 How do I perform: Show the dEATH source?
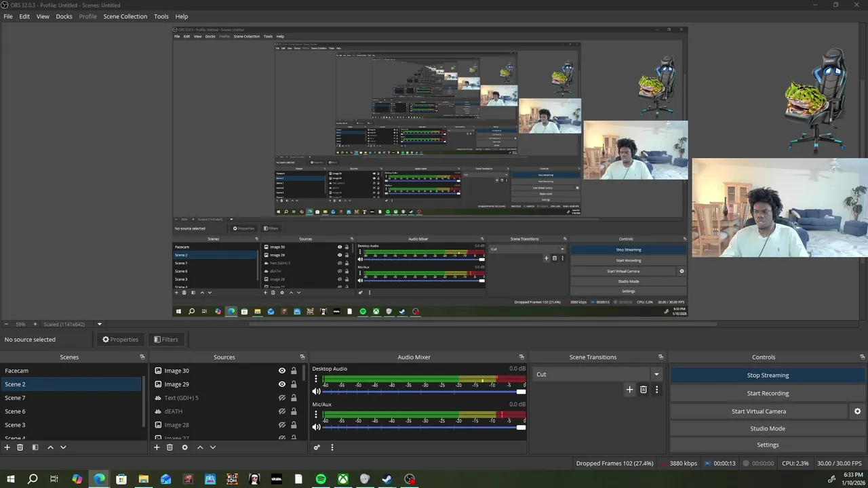tap(282, 411)
